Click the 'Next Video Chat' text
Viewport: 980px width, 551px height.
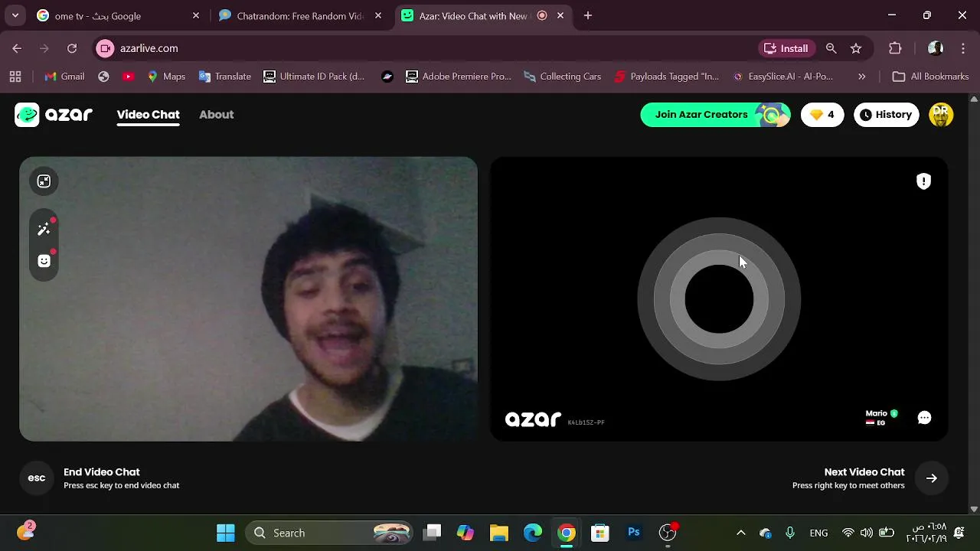pyautogui.click(x=864, y=472)
